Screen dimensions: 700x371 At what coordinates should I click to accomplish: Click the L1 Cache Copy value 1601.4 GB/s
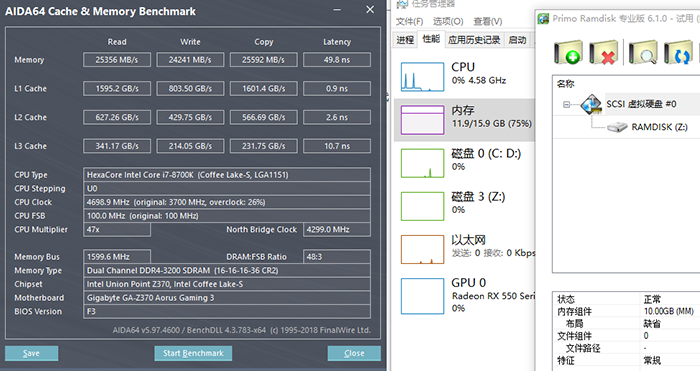[x=263, y=88]
